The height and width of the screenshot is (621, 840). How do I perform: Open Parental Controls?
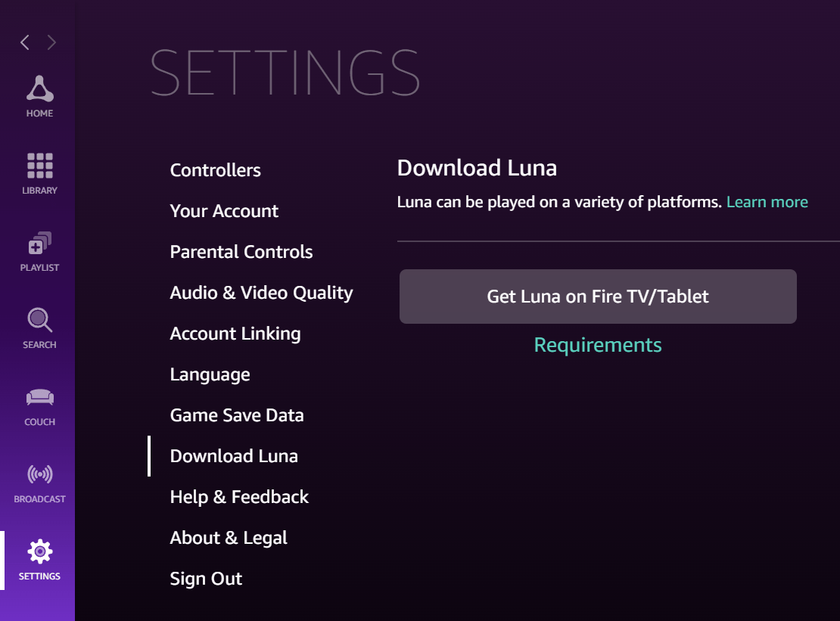(x=241, y=251)
